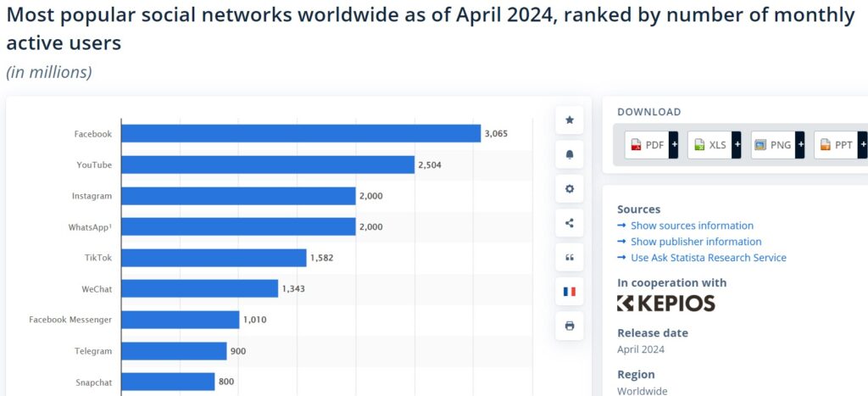This screenshot has height=396, width=868.
Task: Click the star favorite icon
Action: point(569,120)
